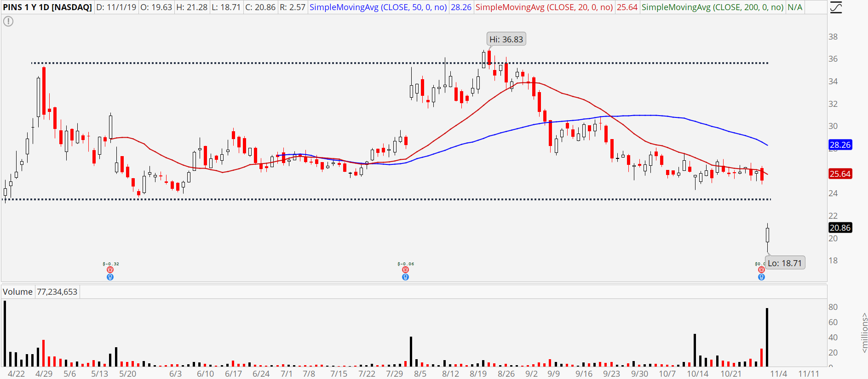Click the blue lightbulb icon under the $-0.06 marker
This screenshot has width=868, height=379.
tap(405, 277)
